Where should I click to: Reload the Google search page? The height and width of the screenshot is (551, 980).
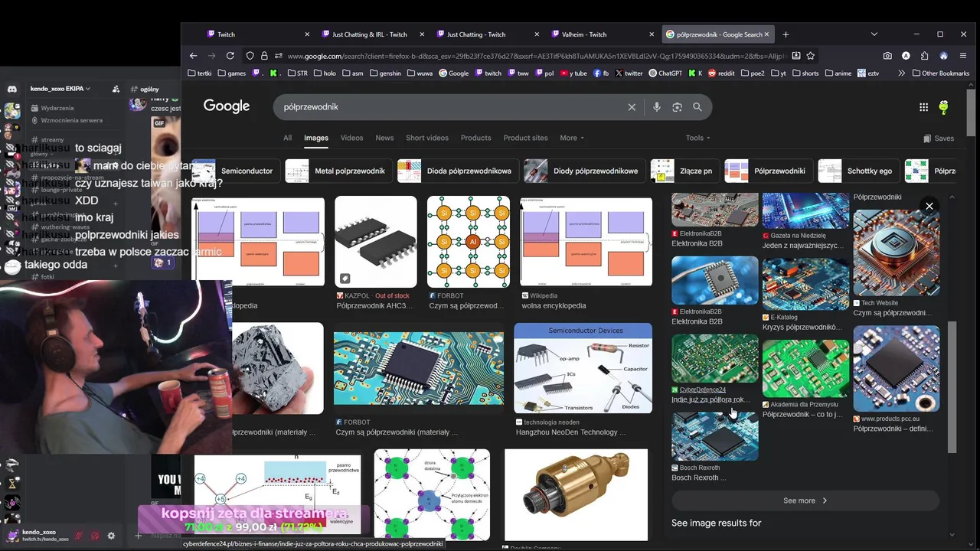point(230,56)
